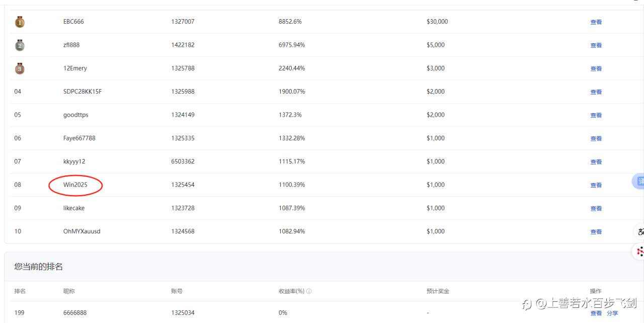
Task: Click the 收益率(%) column header
Action: [x=291, y=291]
